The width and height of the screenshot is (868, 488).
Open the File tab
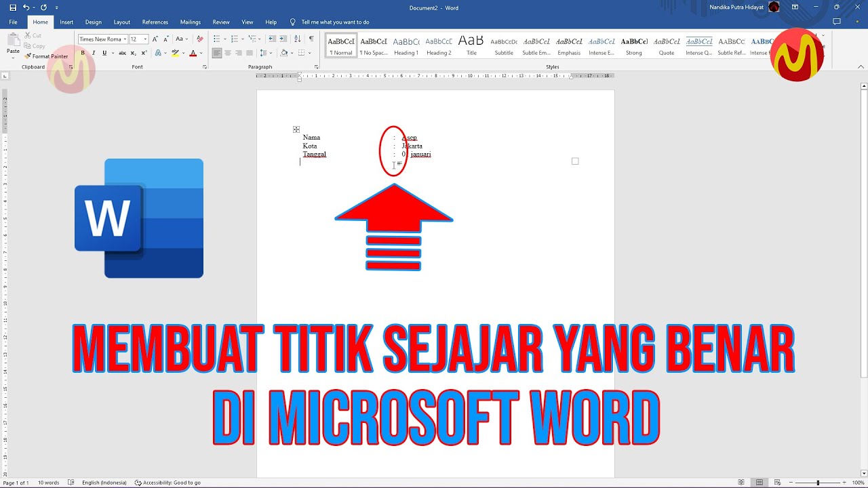(13, 22)
